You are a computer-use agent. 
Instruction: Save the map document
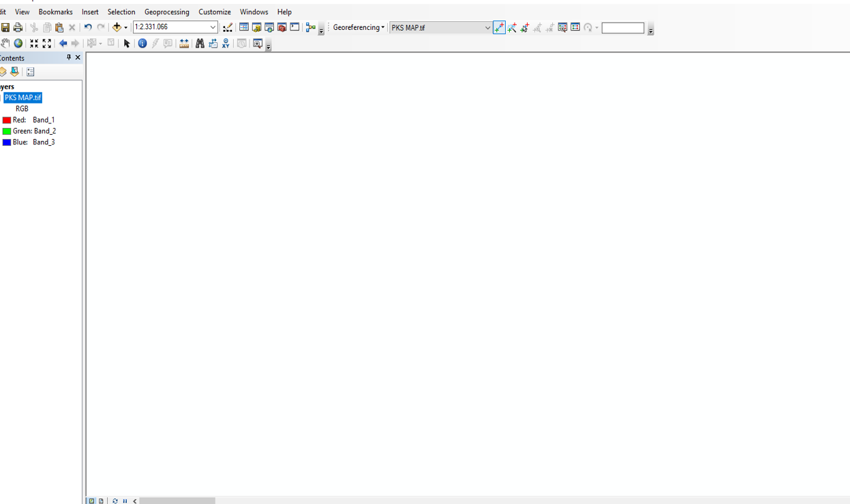click(x=5, y=28)
